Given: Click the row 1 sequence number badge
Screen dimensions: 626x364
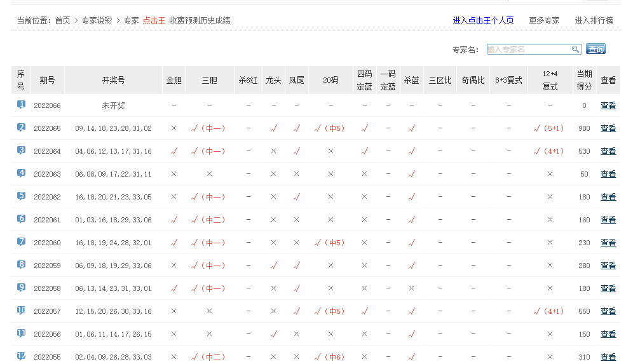Looking at the screenshot, I should click(x=21, y=105).
